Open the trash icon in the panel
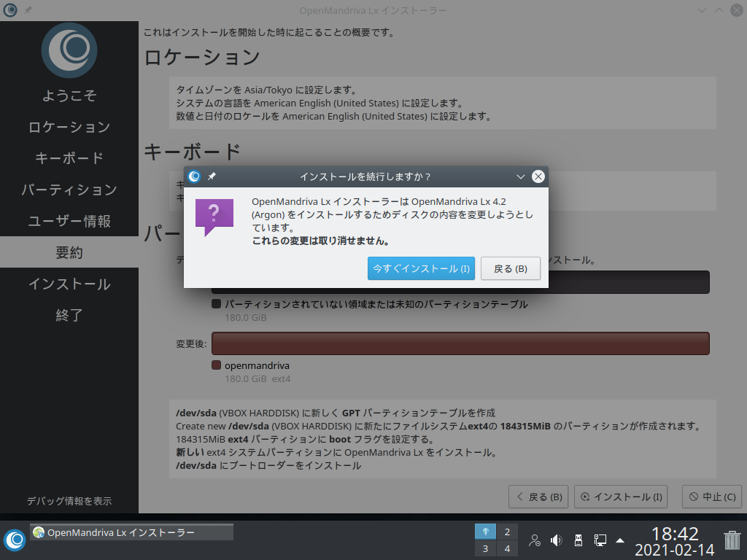Image resolution: width=747 pixels, height=560 pixels. [x=732, y=540]
